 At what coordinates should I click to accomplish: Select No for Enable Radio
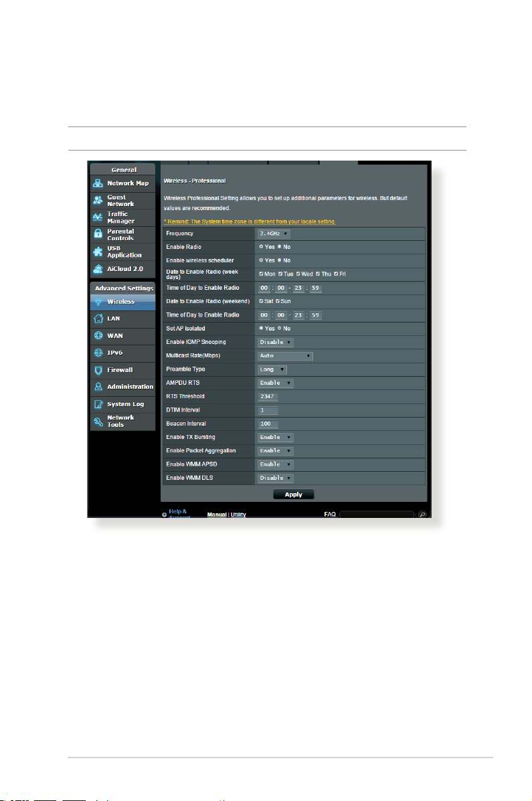(x=280, y=247)
